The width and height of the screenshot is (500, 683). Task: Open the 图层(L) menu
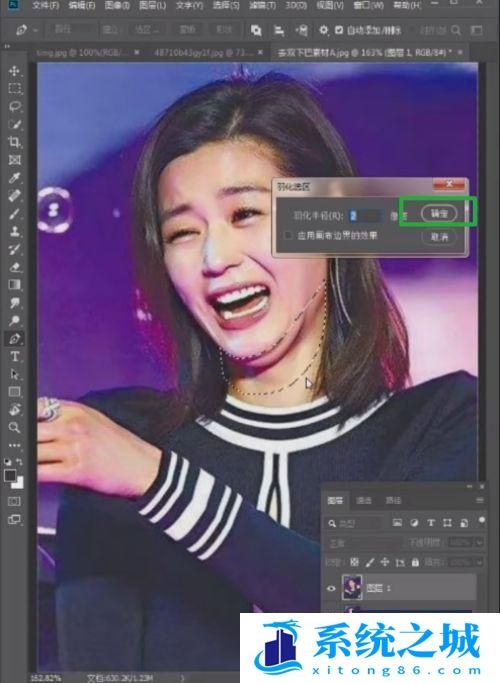click(152, 6)
